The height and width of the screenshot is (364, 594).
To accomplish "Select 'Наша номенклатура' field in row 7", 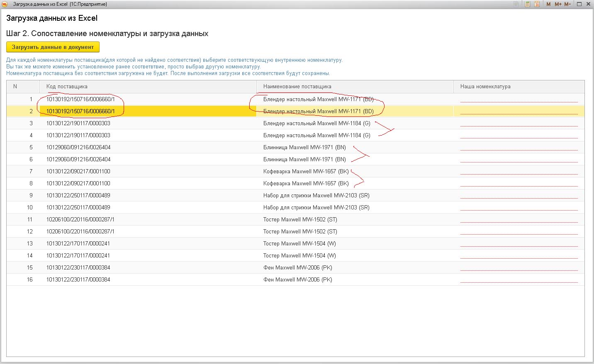I will tap(519, 171).
